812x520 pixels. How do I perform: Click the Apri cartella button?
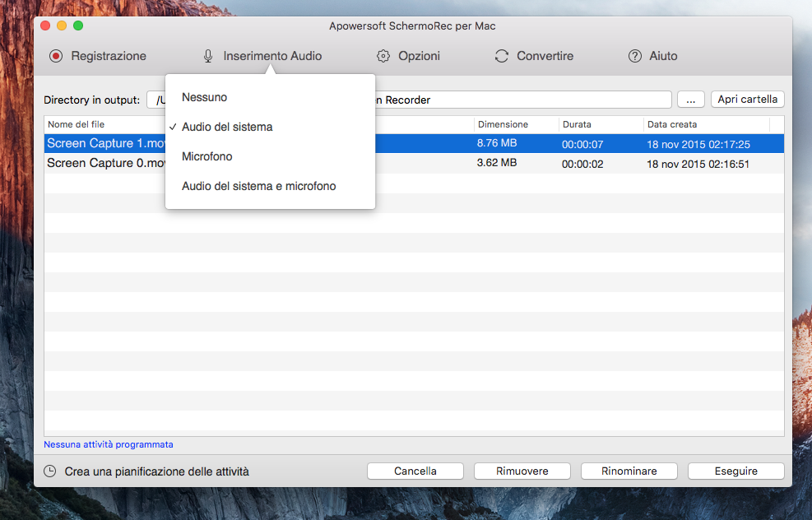(747, 100)
